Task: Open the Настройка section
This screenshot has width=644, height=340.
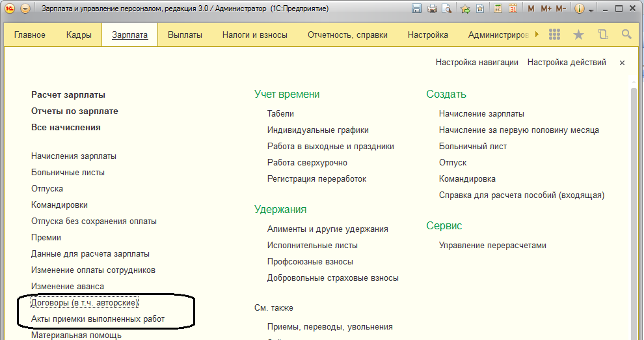Action: pyautogui.click(x=427, y=35)
